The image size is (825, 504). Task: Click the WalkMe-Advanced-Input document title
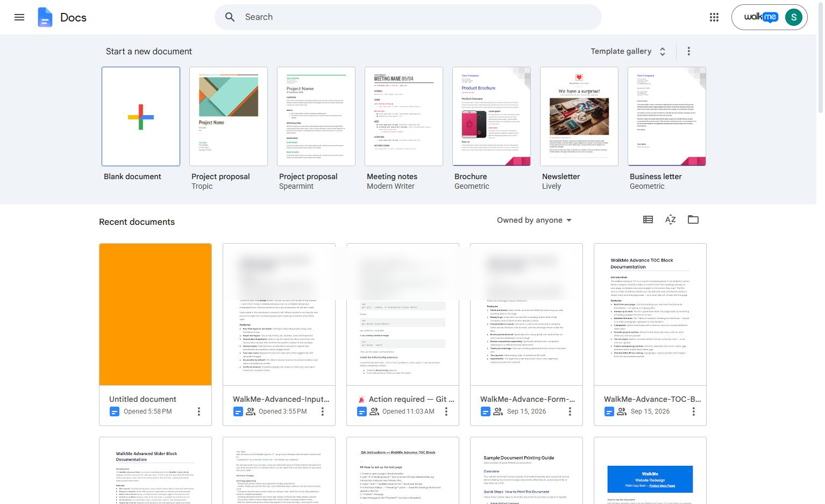point(281,399)
